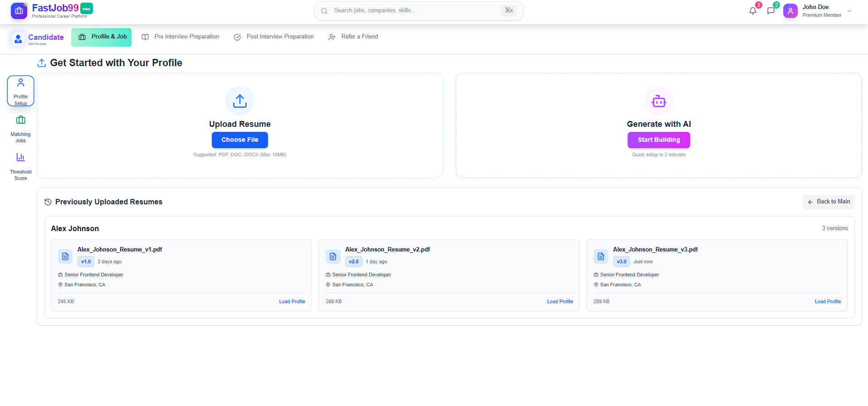Click Back to Main button
This screenshot has height=406, width=868.
coord(828,202)
